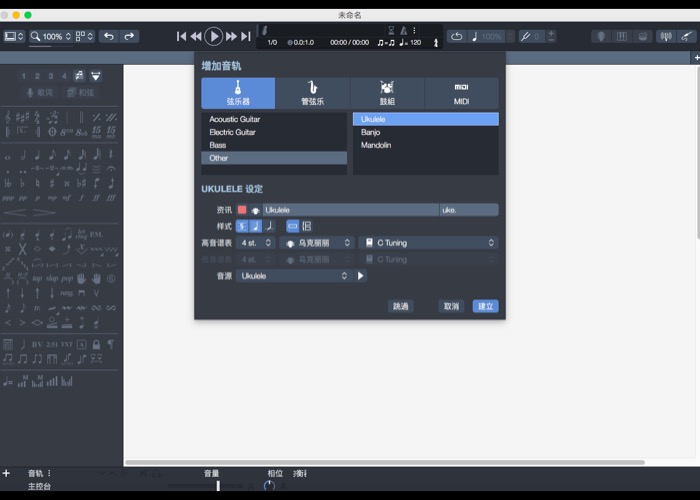Click the play button in transport bar
Screen dimensions: 700x500
pos(214,36)
